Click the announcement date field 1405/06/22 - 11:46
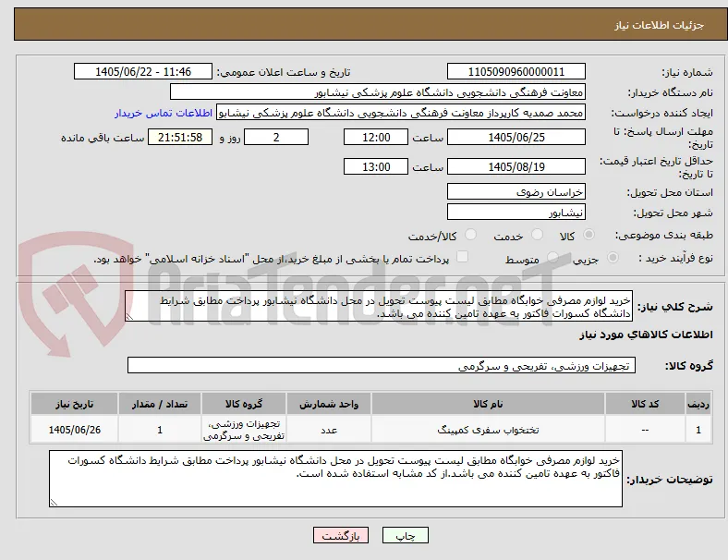Viewport: 728px width, 560px height. click(143, 71)
